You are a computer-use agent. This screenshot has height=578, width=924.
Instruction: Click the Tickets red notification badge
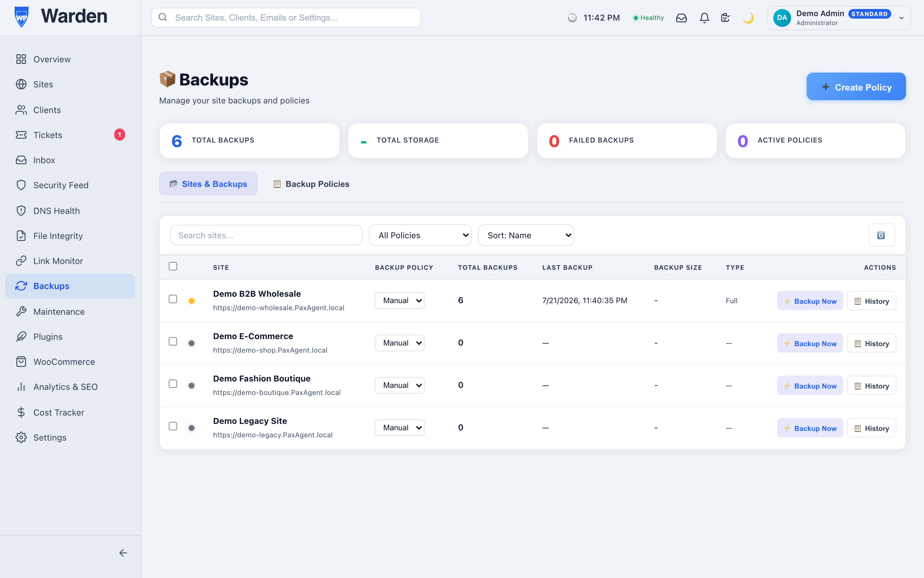(x=119, y=135)
